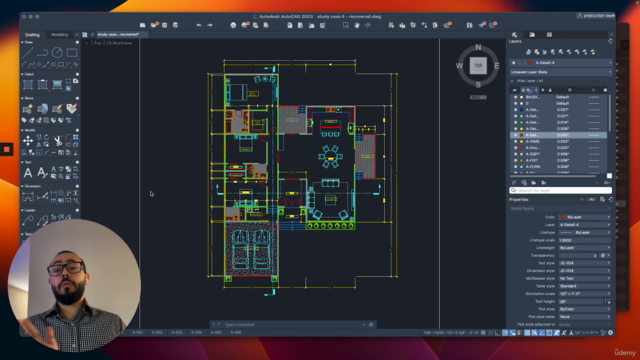Select the Multiline Text tool
Image resolution: width=640 pixels, height=360 pixels.
pos(28,173)
